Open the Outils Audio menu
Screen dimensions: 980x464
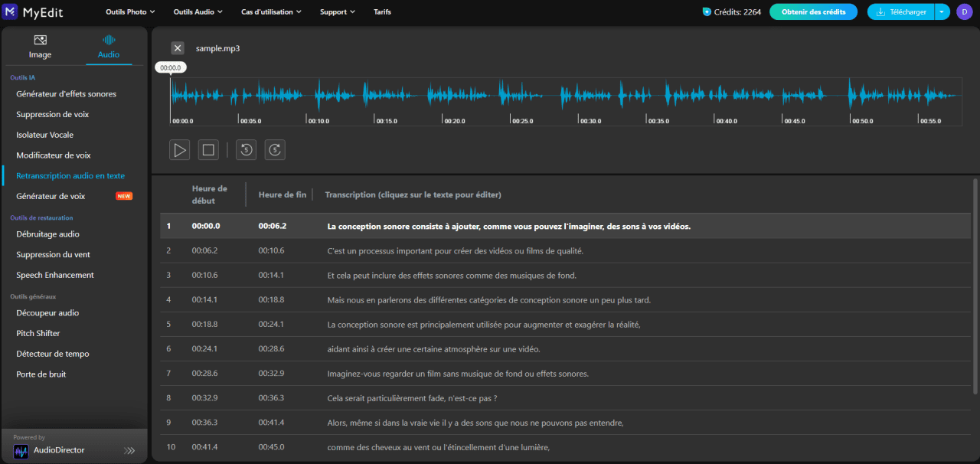pyautogui.click(x=198, y=11)
